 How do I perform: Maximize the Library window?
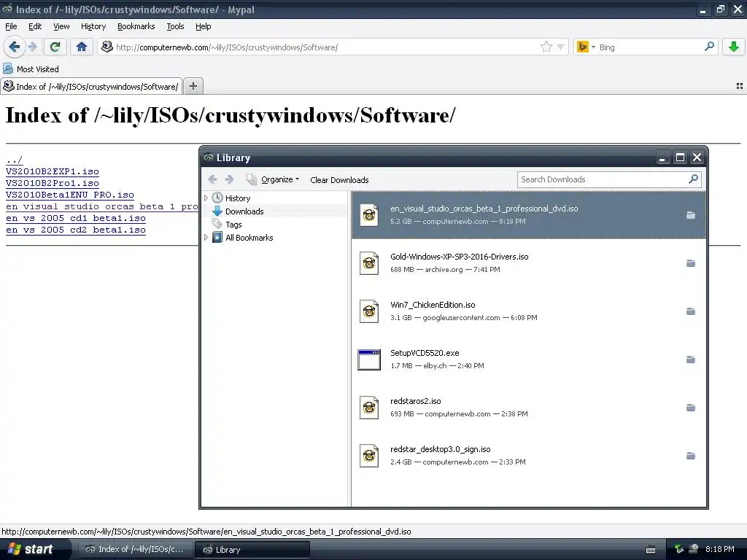680,157
